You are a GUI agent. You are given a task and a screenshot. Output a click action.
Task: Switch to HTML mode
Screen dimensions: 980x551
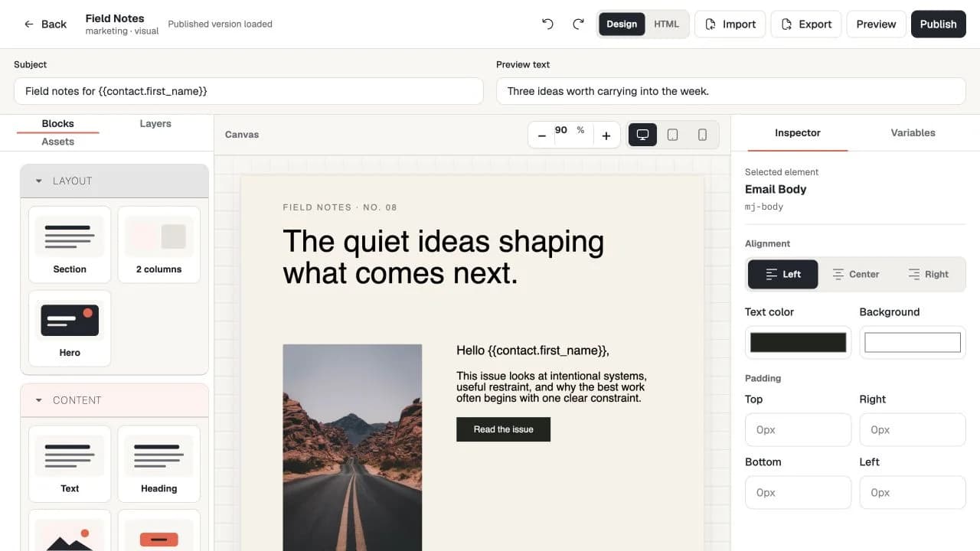666,24
